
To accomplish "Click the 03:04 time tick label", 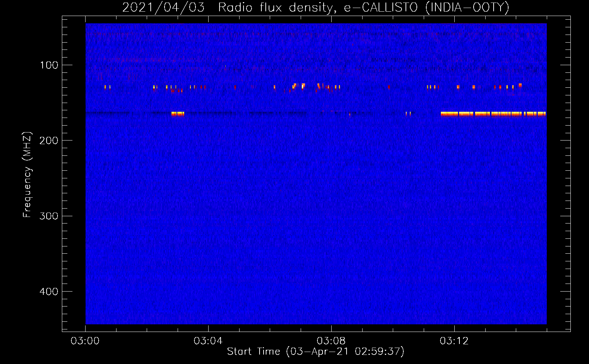I will pos(208,341).
